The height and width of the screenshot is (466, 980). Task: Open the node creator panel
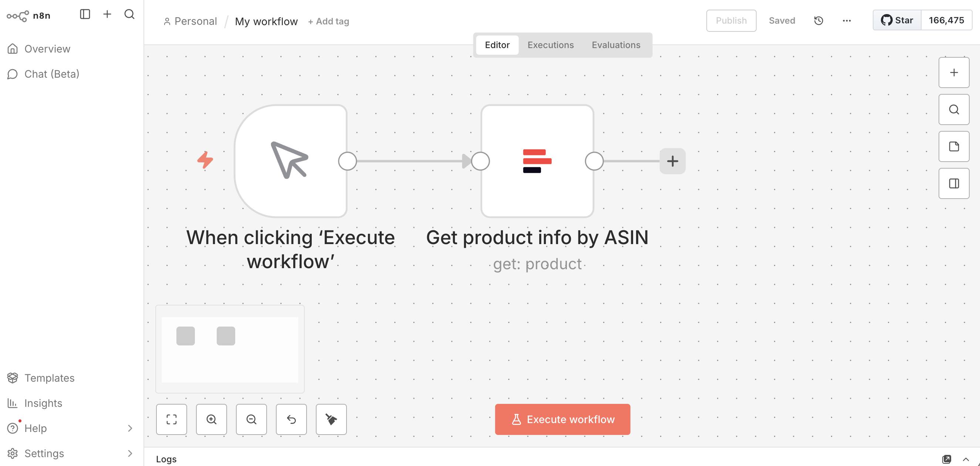click(x=954, y=72)
